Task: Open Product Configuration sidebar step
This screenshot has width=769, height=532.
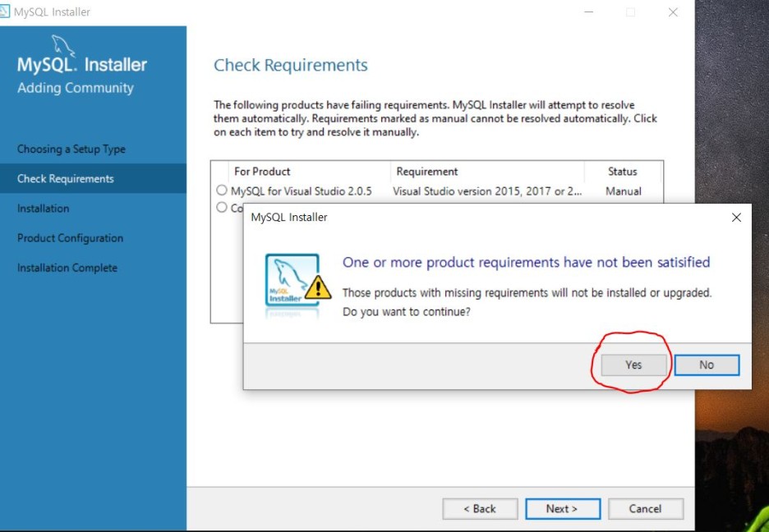Action: (70, 238)
